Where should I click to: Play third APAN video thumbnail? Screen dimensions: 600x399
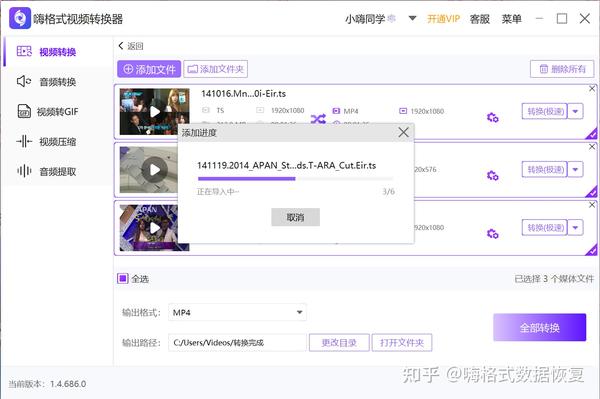coord(155,228)
